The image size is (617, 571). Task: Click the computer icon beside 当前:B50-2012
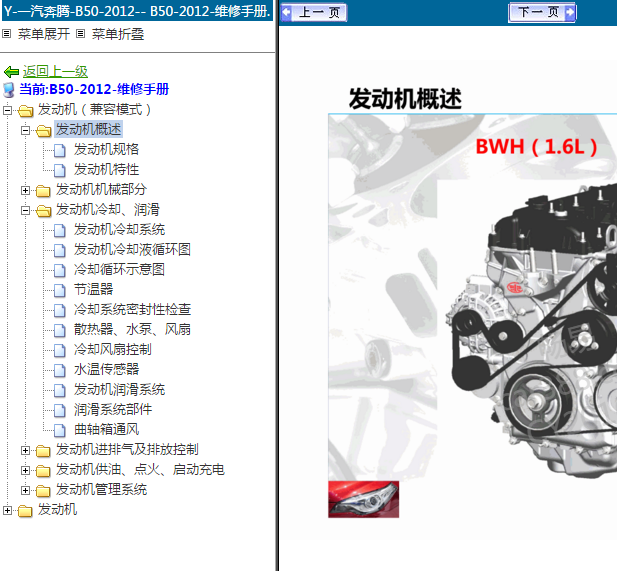tap(9, 90)
